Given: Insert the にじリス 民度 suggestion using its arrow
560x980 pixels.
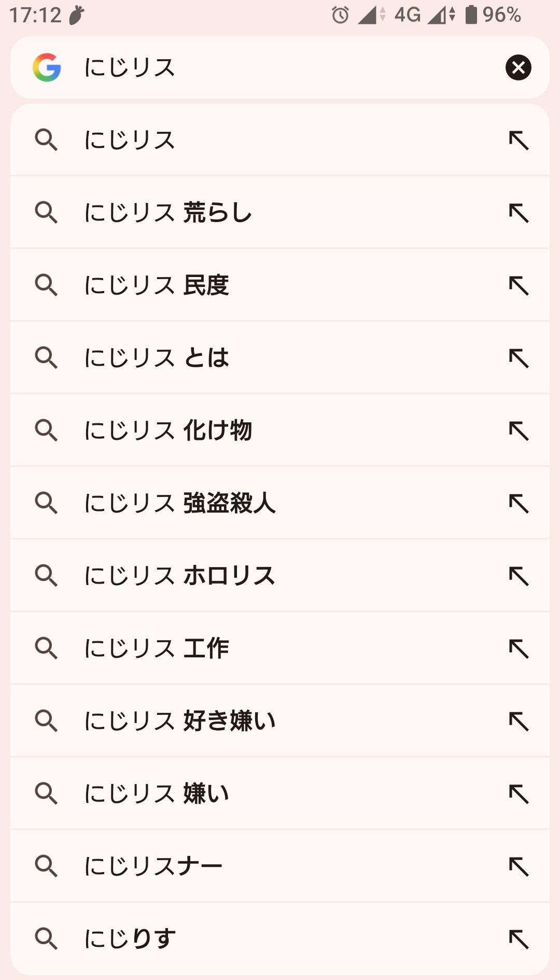Looking at the screenshot, I should pos(518,285).
